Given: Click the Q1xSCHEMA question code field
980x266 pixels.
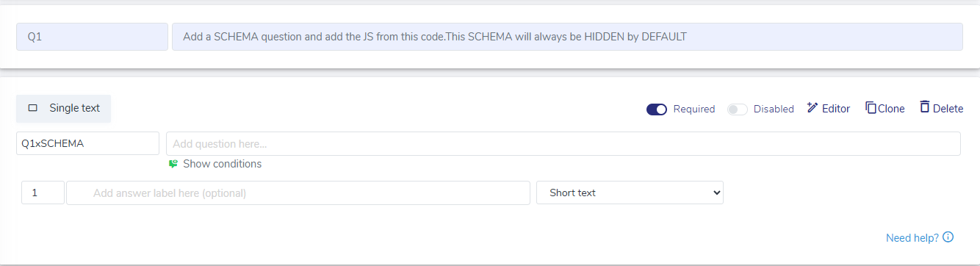Looking at the screenshot, I should pyautogui.click(x=87, y=144).
